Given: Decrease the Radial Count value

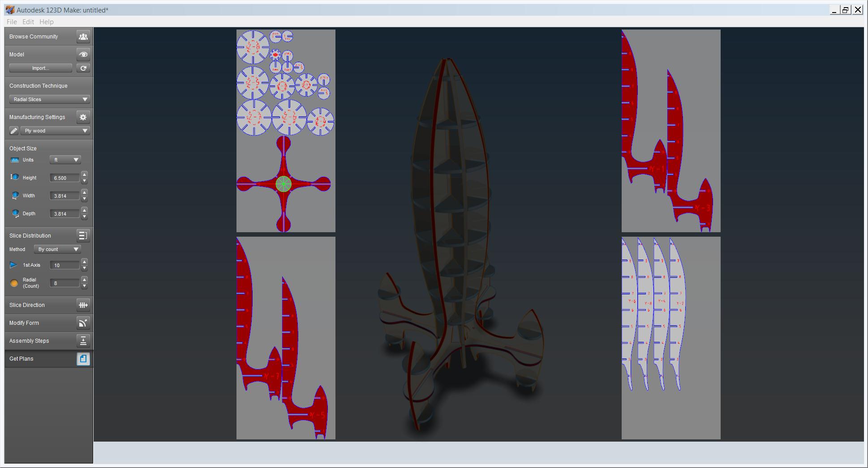Looking at the screenshot, I should click(84, 286).
